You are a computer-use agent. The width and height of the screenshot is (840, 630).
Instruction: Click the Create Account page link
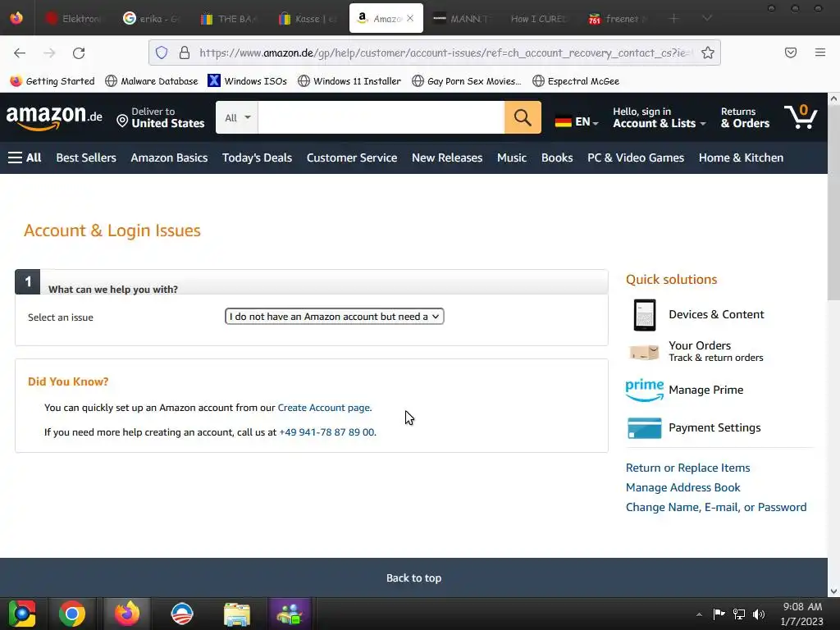(x=324, y=408)
